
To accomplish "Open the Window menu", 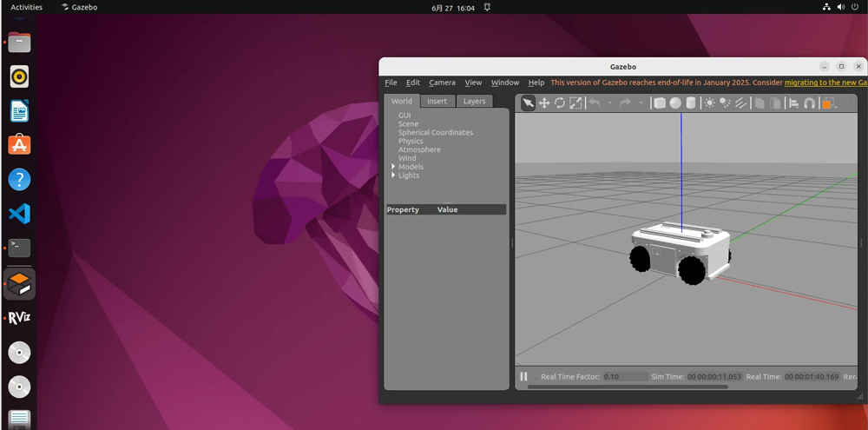I will (x=505, y=83).
